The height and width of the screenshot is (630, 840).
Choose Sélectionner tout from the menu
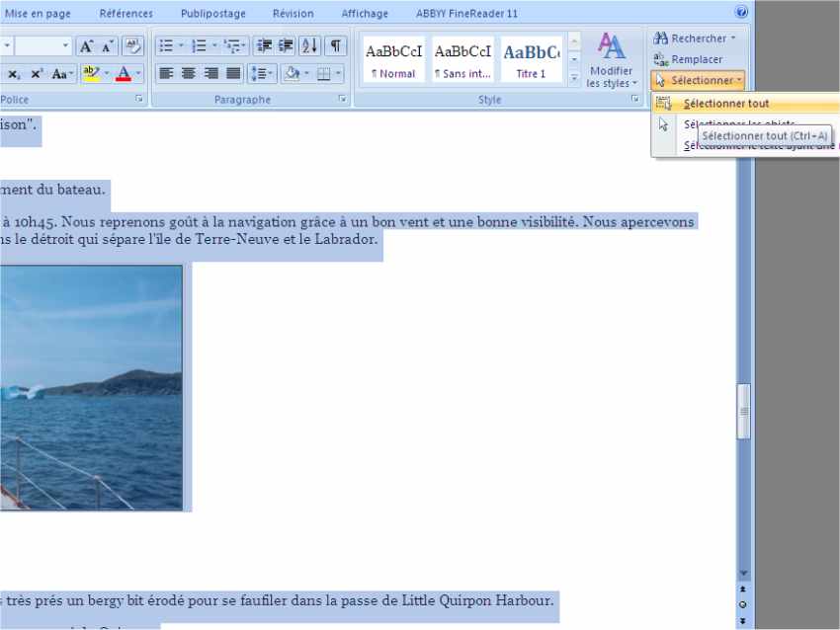746,104
